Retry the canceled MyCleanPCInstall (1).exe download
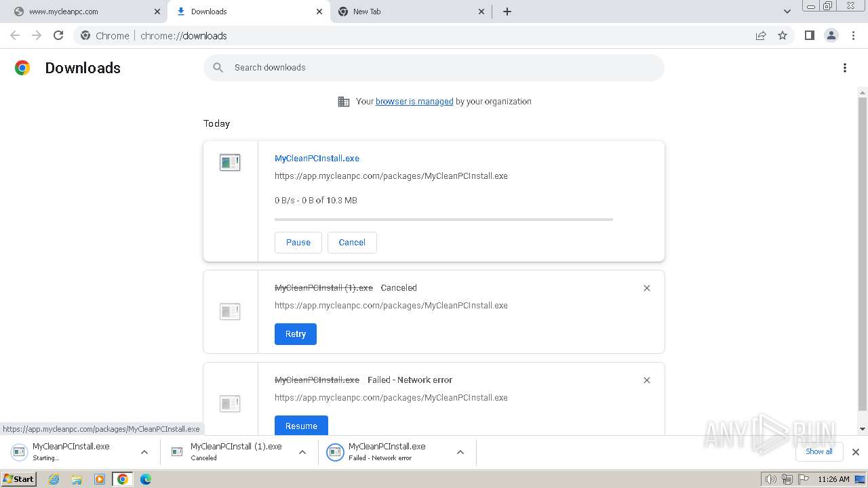 (296, 334)
